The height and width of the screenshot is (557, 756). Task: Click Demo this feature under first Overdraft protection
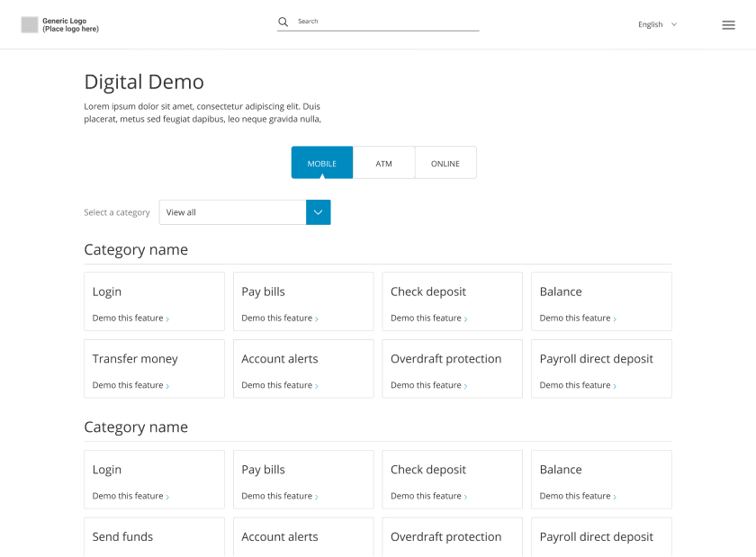pos(428,385)
